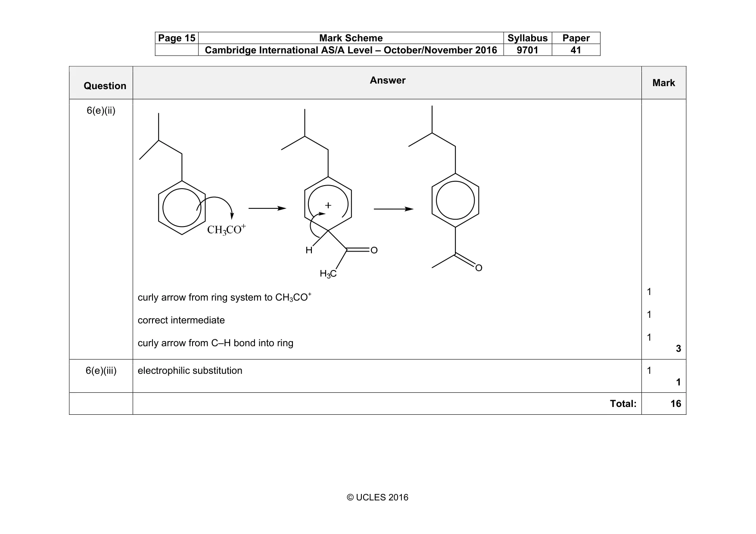Click the 'Page 15' header cell

[x=177, y=38]
